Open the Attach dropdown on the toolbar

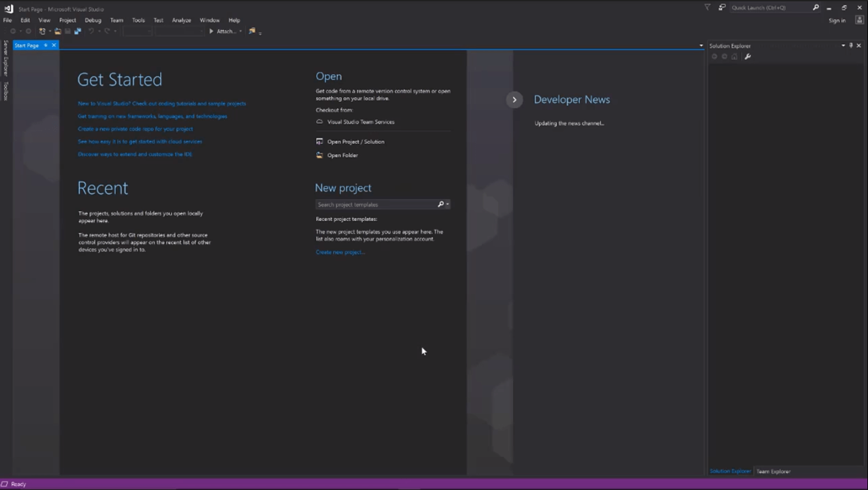(239, 31)
